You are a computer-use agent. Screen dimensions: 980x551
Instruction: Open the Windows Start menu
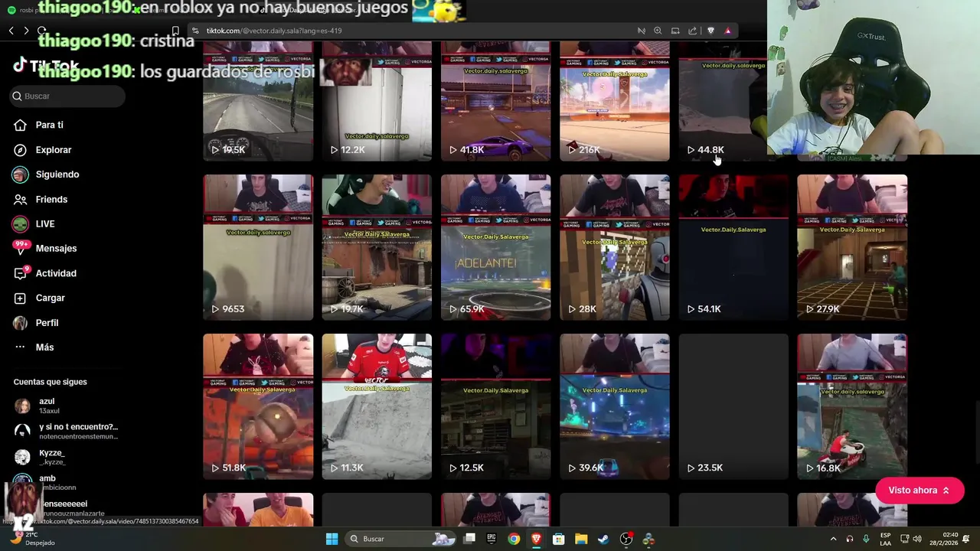click(x=332, y=539)
